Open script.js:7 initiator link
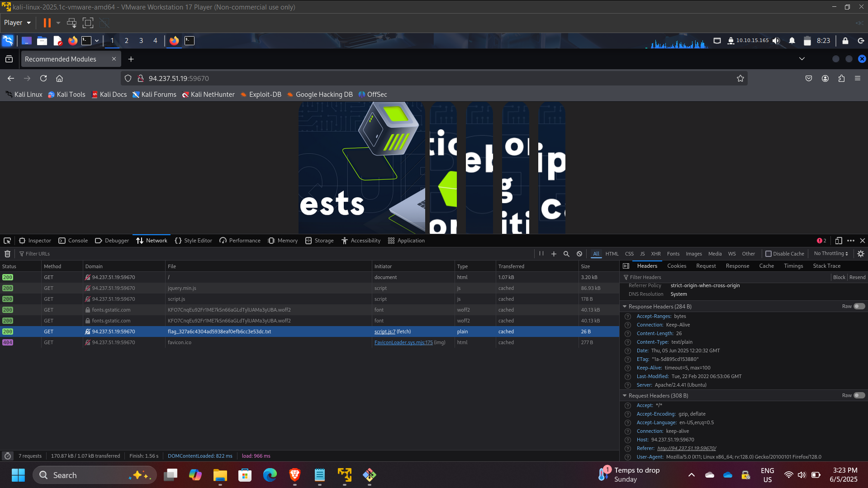This screenshot has width=868, height=488. (x=384, y=332)
